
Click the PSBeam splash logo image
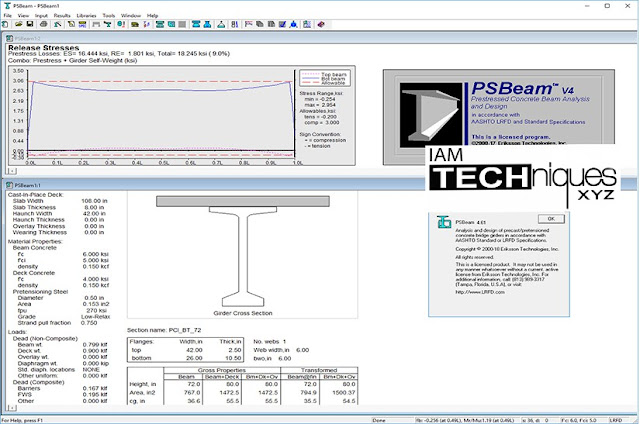tap(431, 115)
